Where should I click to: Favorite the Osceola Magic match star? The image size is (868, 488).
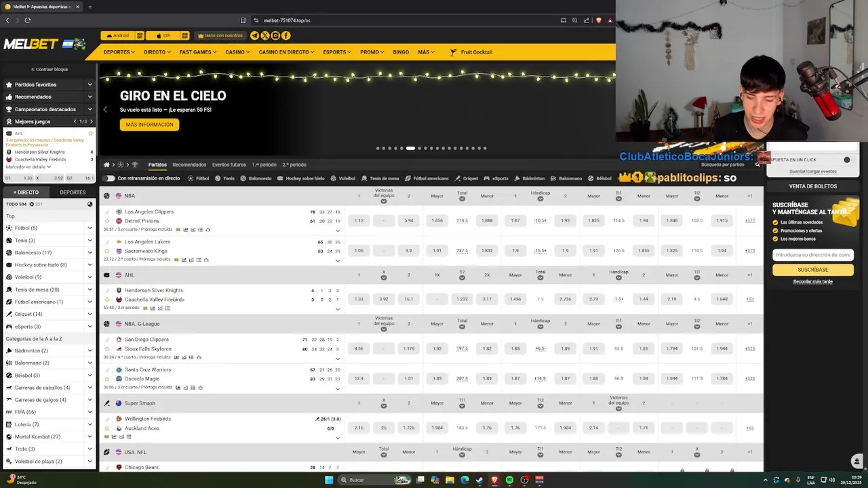coord(106,379)
